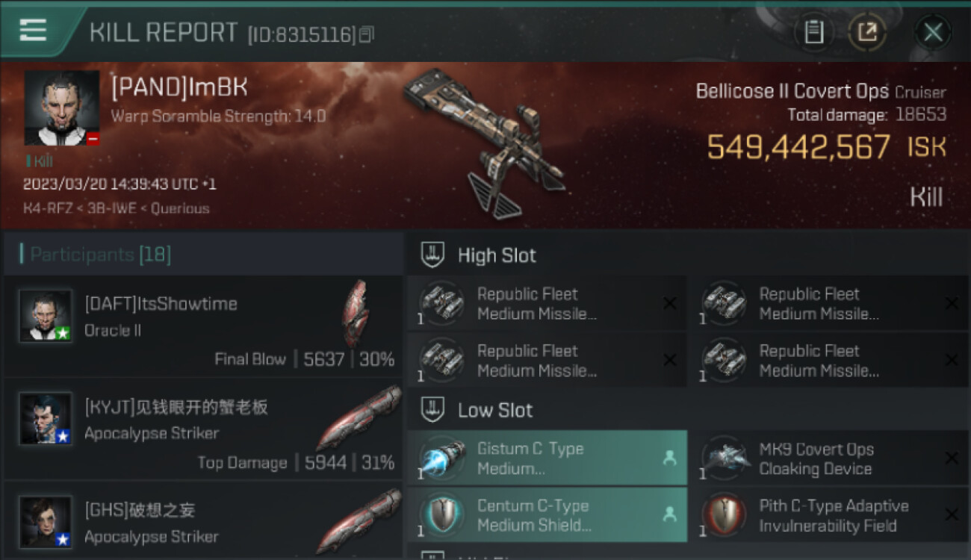
Task: Select the Bellicose II Covert Ops ship name
Action: click(x=792, y=92)
